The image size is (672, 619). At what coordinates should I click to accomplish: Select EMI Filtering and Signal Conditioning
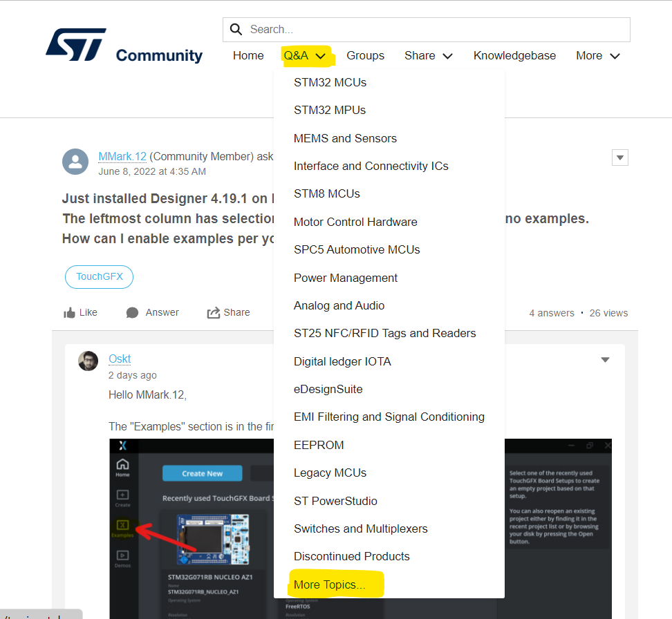click(x=389, y=417)
